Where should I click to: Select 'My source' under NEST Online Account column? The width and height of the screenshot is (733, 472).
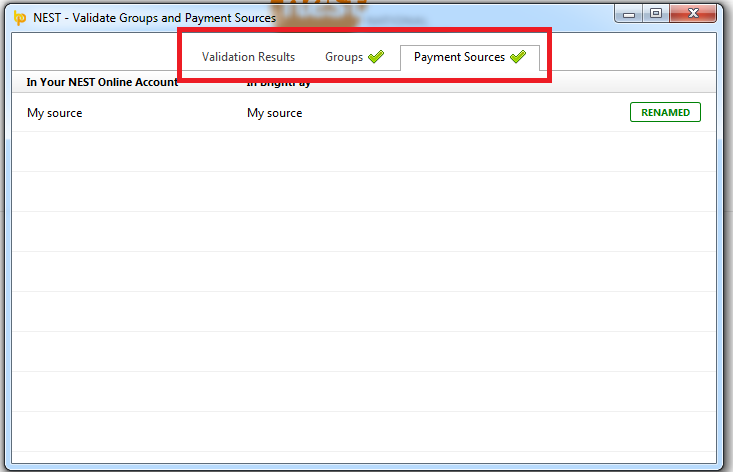(x=55, y=113)
